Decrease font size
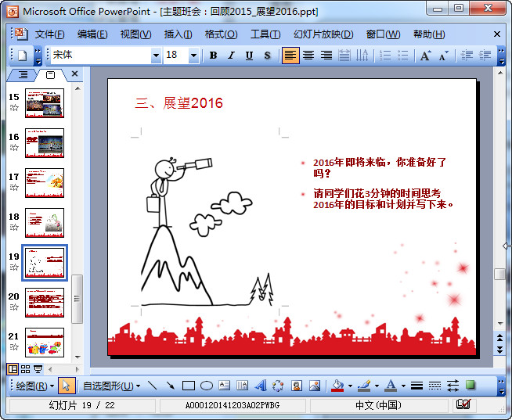The width and height of the screenshot is (512, 420). click(443, 56)
